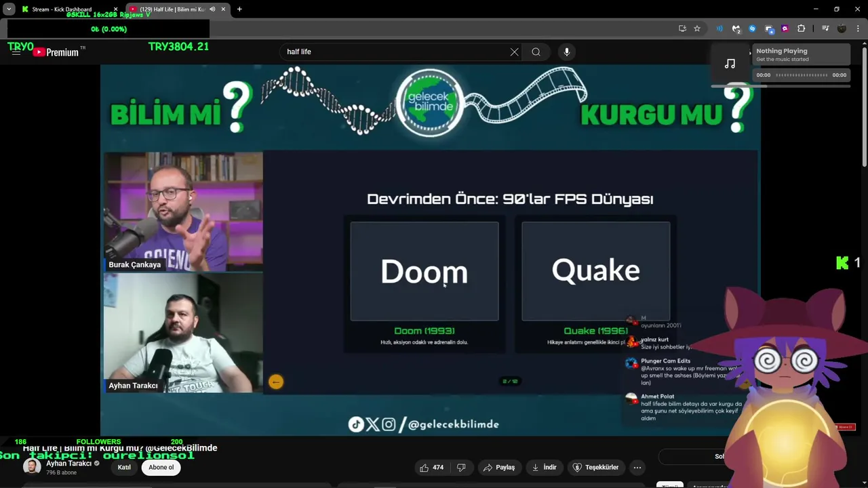Click the Quake card in video
Viewport: 868px width, 488px height.
coord(596,271)
